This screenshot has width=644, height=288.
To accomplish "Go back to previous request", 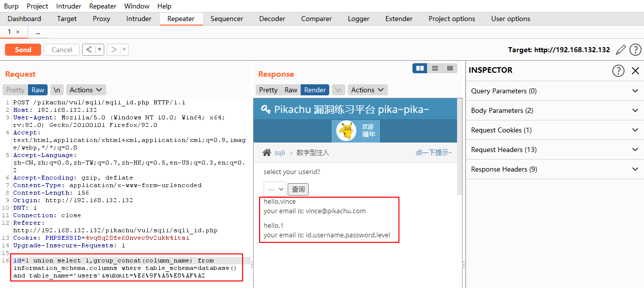I will tap(89, 50).
